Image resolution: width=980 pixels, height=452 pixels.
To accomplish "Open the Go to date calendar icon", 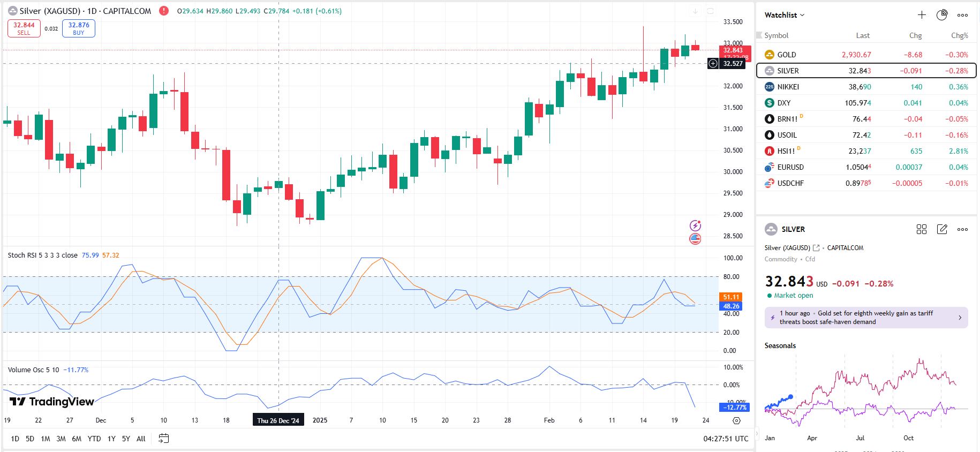I will coord(164,439).
